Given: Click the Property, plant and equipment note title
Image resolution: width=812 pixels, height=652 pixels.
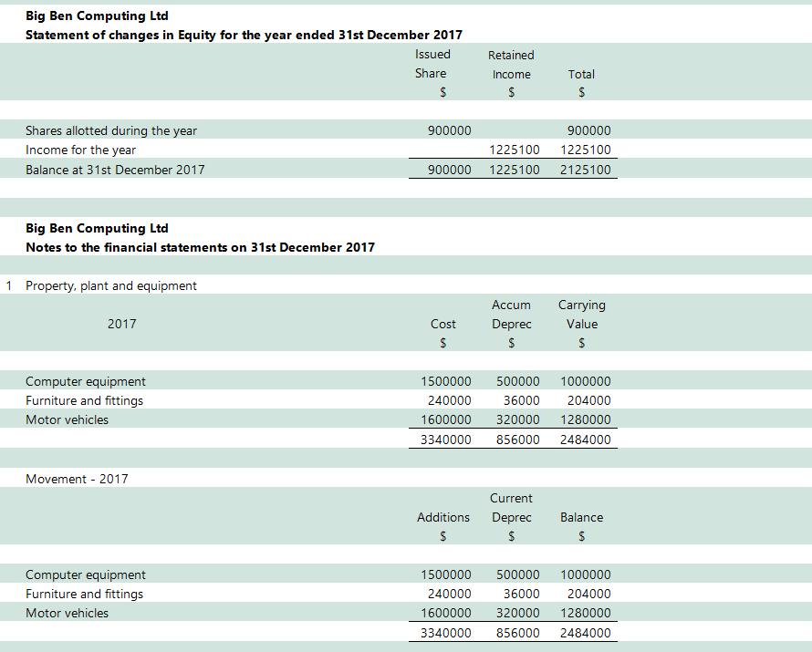Looking at the screenshot, I should pos(111,285).
